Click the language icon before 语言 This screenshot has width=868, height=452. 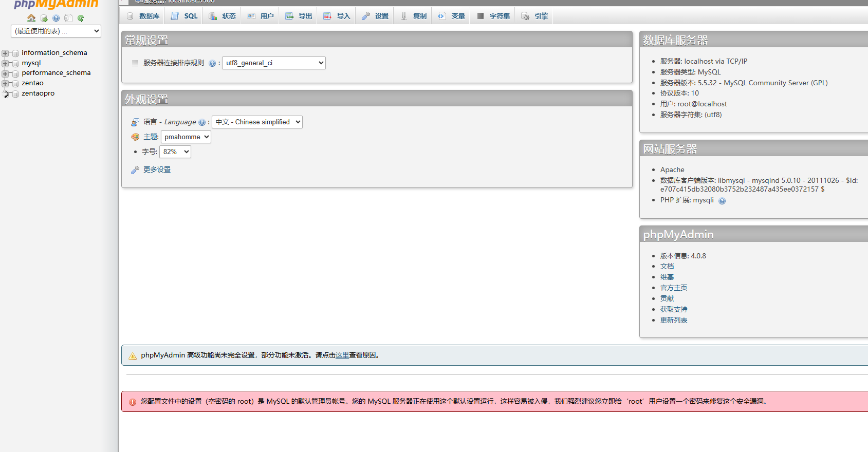135,122
